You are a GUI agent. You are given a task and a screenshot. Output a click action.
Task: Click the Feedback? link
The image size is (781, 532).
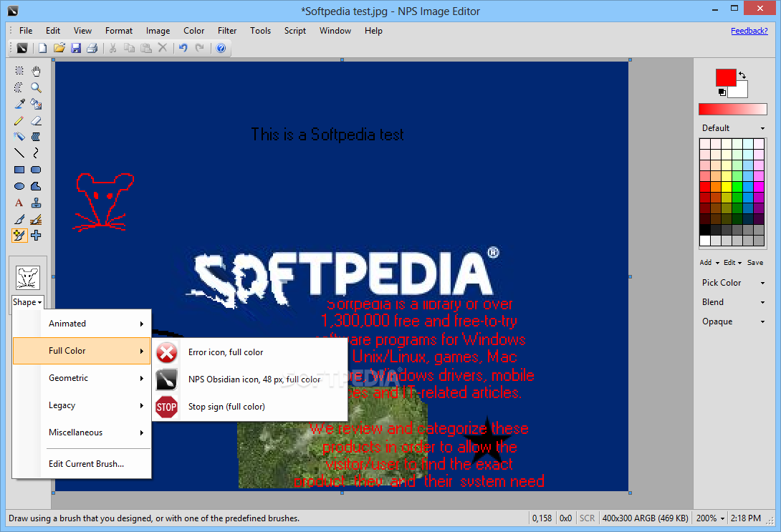pyautogui.click(x=749, y=31)
